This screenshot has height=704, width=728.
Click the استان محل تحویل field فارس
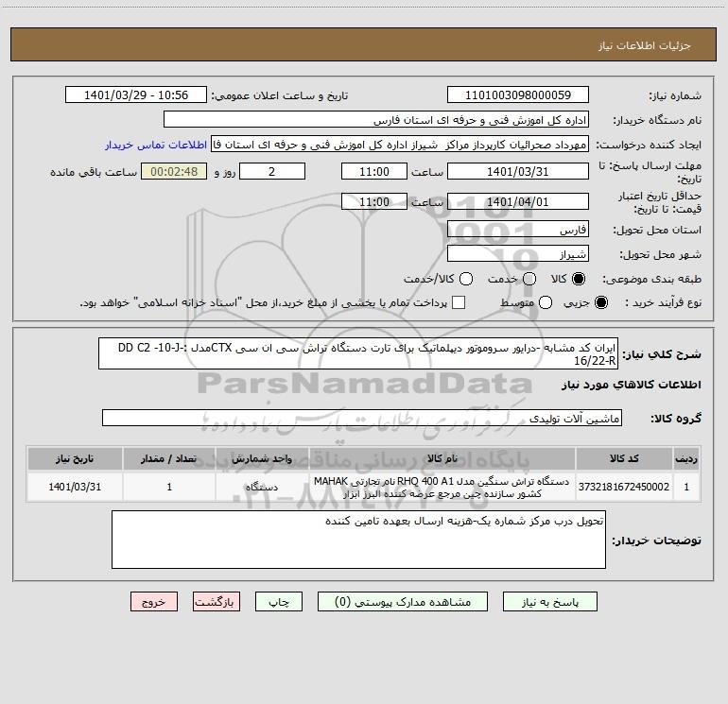click(x=518, y=229)
